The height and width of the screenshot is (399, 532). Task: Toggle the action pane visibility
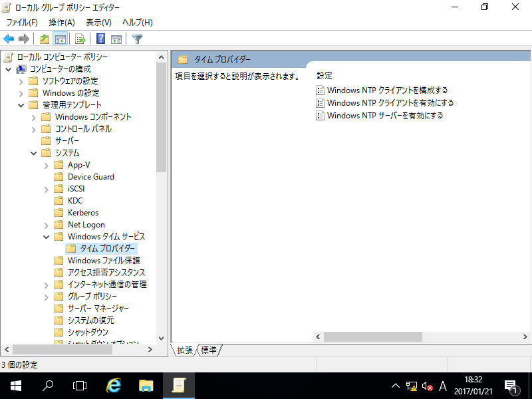116,39
